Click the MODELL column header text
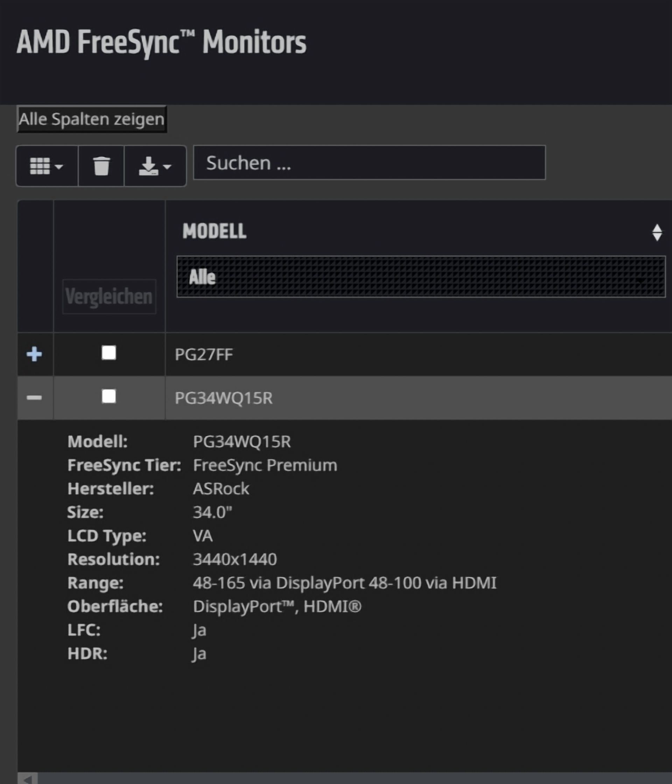 tap(215, 231)
